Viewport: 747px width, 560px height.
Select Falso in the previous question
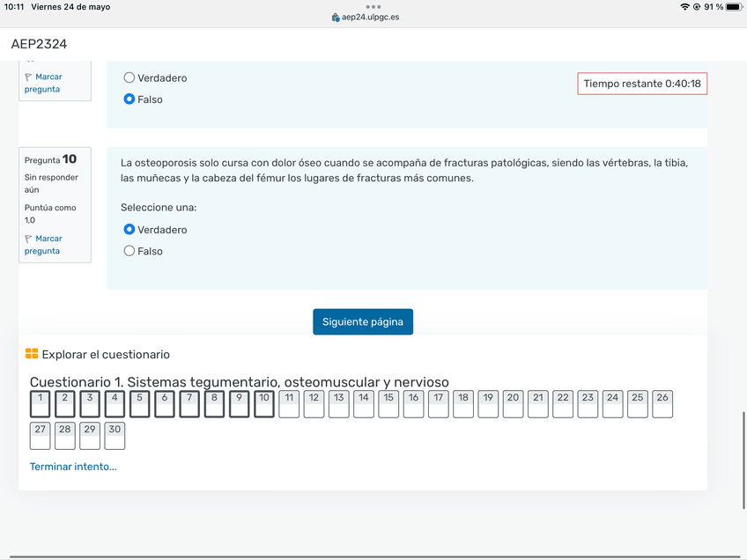(129, 99)
